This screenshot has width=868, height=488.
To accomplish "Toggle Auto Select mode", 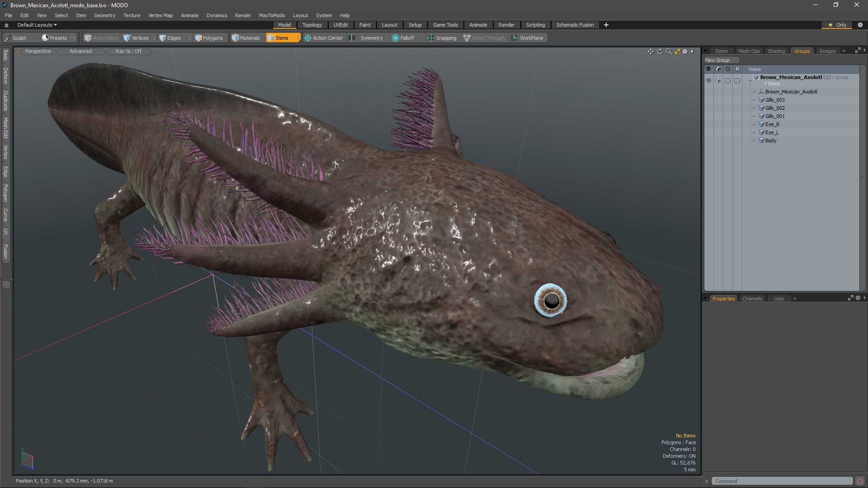I will pyautogui.click(x=101, y=38).
